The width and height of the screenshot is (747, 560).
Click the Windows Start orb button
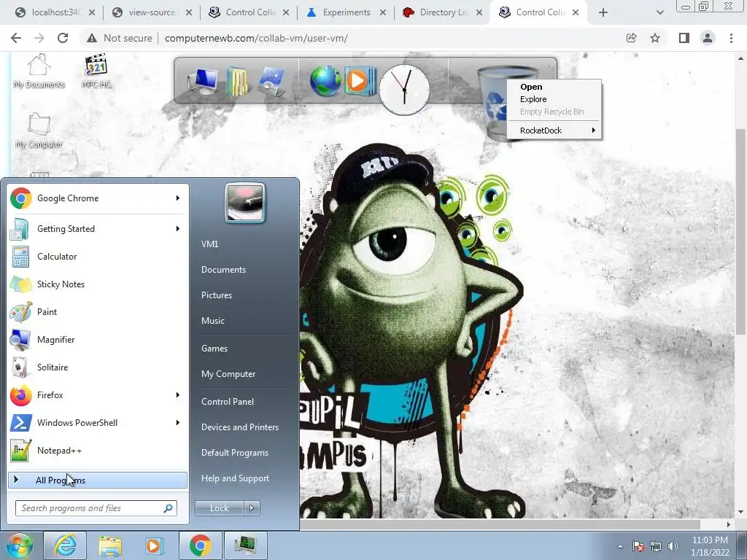tap(19, 545)
